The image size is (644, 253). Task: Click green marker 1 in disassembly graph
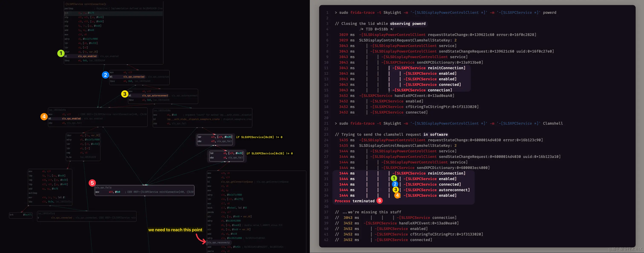(61, 53)
